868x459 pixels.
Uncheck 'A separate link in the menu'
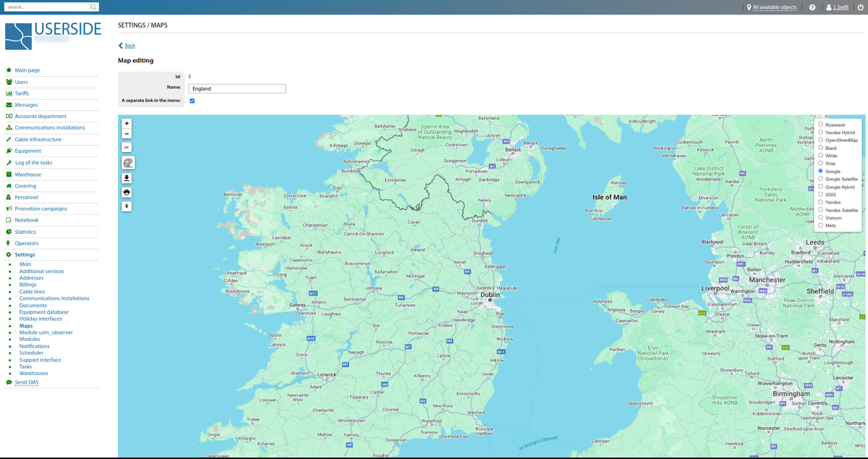tap(192, 101)
